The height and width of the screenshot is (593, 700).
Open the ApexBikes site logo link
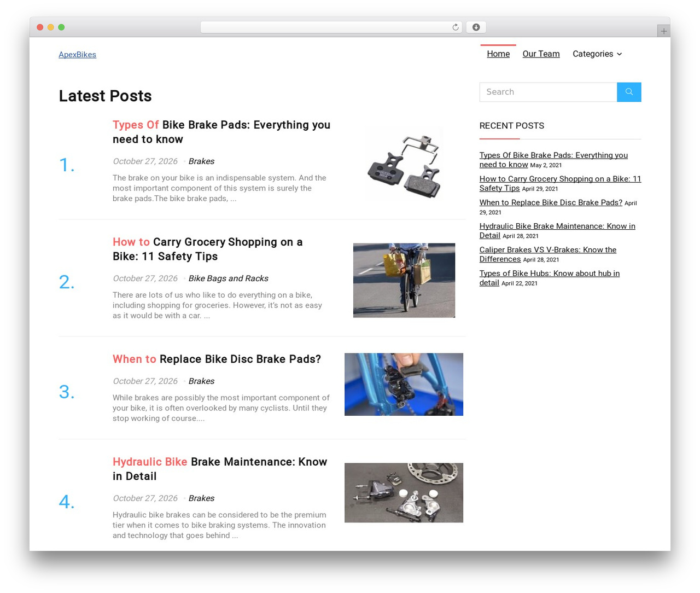pyautogui.click(x=78, y=55)
